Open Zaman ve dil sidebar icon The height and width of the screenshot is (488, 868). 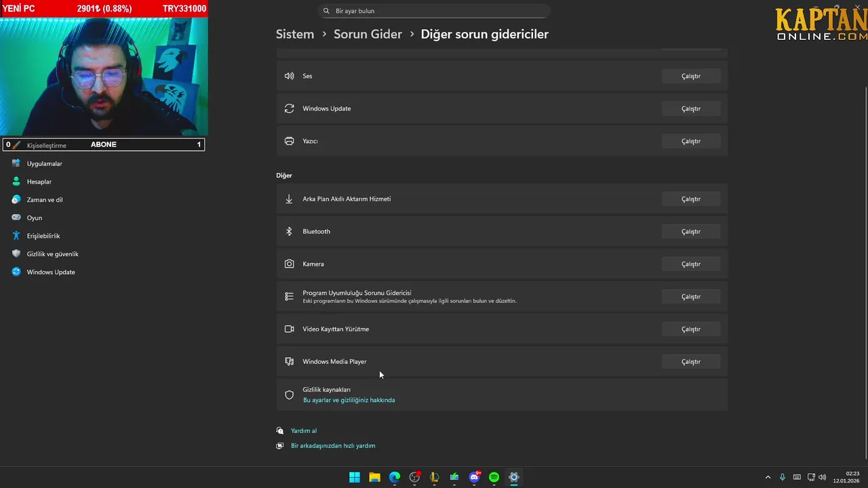(x=16, y=200)
